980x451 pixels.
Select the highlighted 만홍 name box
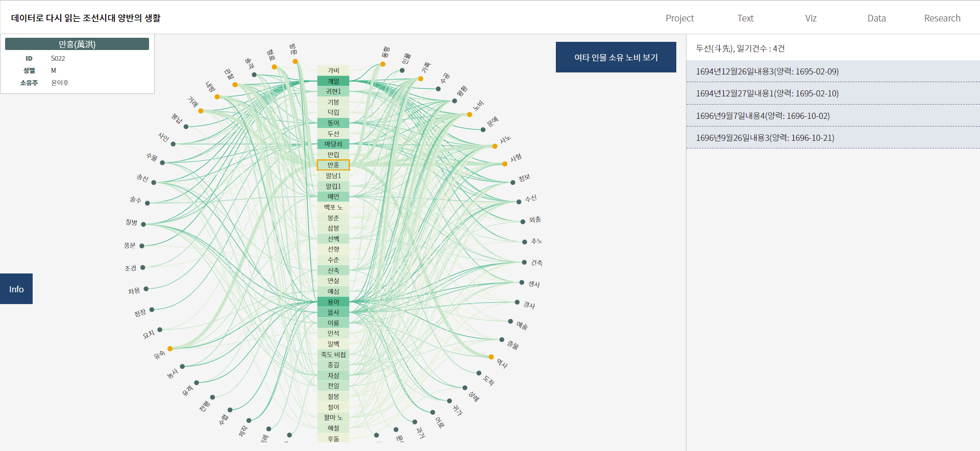point(333,165)
